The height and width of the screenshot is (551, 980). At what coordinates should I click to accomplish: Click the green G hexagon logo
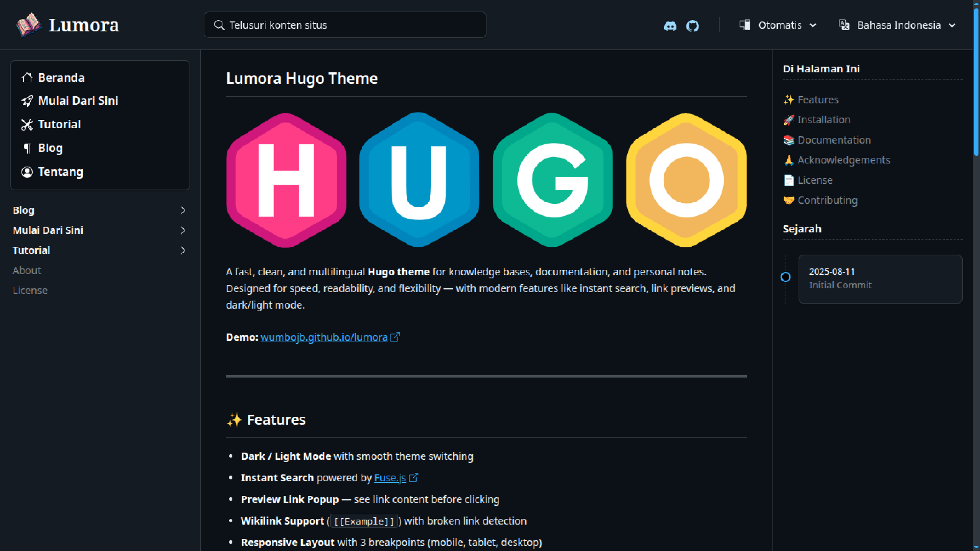[552, 180]
